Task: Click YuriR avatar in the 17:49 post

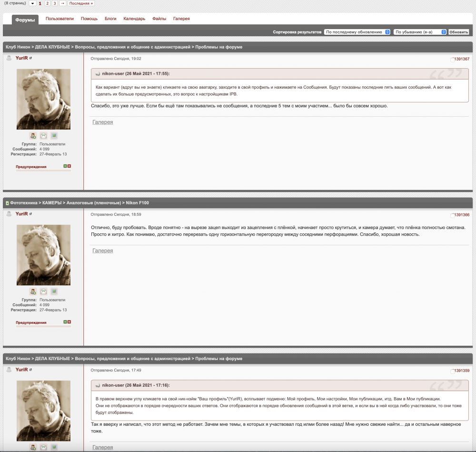Action: coord(43,411)
